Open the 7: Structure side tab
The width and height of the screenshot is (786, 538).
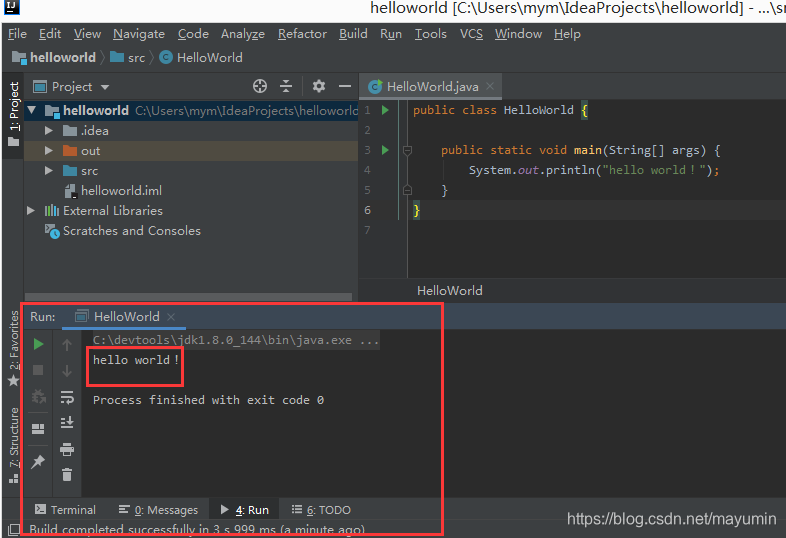pyautogui.click(x=14, y=445)
